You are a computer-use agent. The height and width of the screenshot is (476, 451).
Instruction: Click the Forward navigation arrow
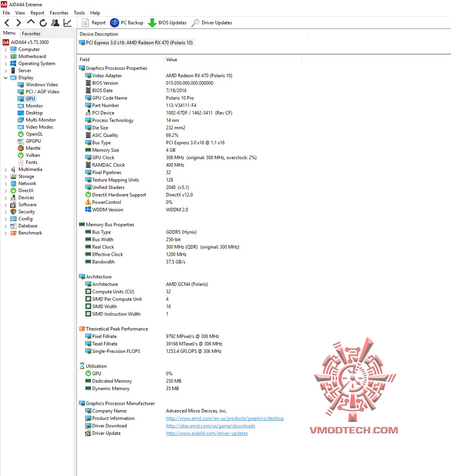click(x=18, y=23)
